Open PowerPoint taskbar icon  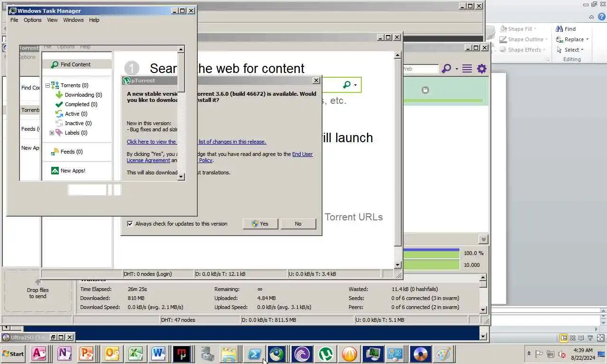87,354
